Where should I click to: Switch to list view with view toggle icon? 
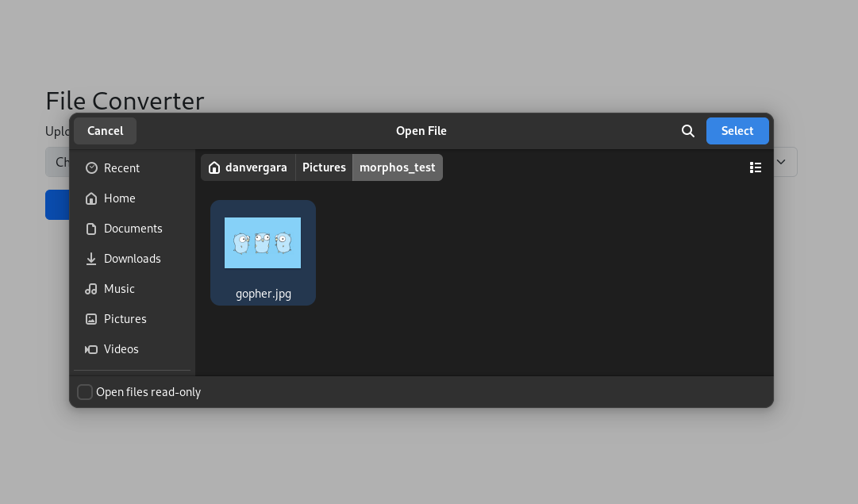(755, 167)
